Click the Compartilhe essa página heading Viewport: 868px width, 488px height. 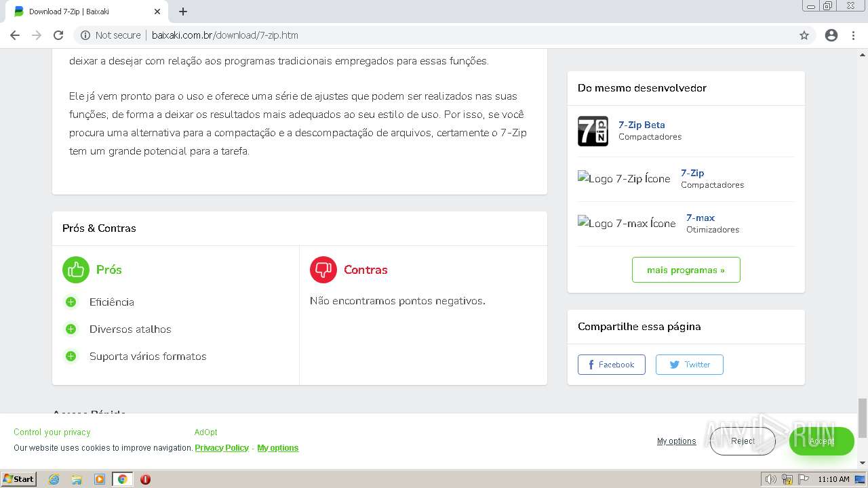[x=639, y=327]
